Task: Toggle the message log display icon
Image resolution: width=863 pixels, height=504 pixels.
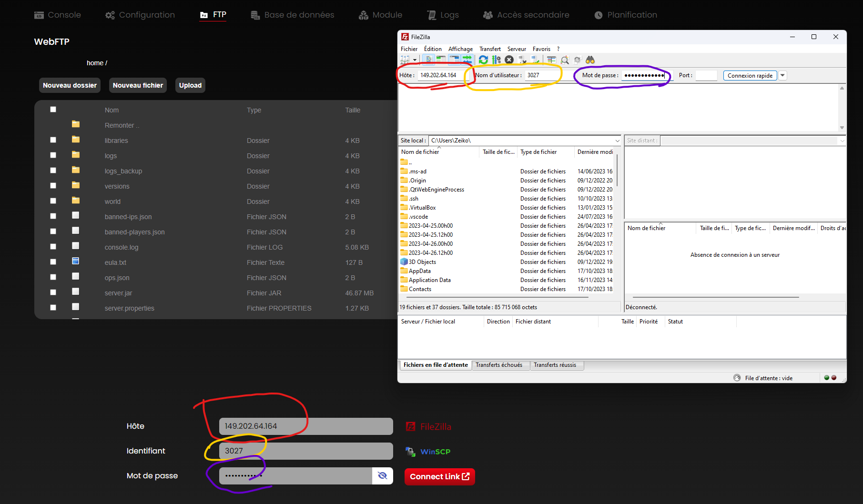Action: [x=428, y=60]
